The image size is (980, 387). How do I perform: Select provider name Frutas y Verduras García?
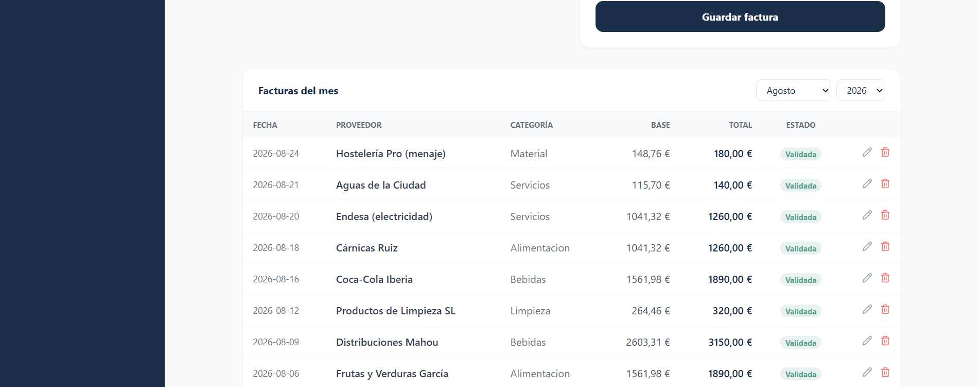pos(392,374)
